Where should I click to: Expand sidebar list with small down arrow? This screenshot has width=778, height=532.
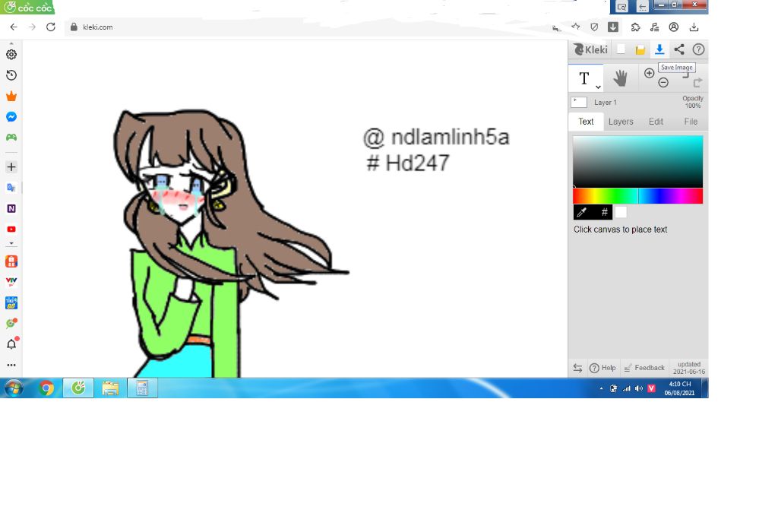coord(11,244)
